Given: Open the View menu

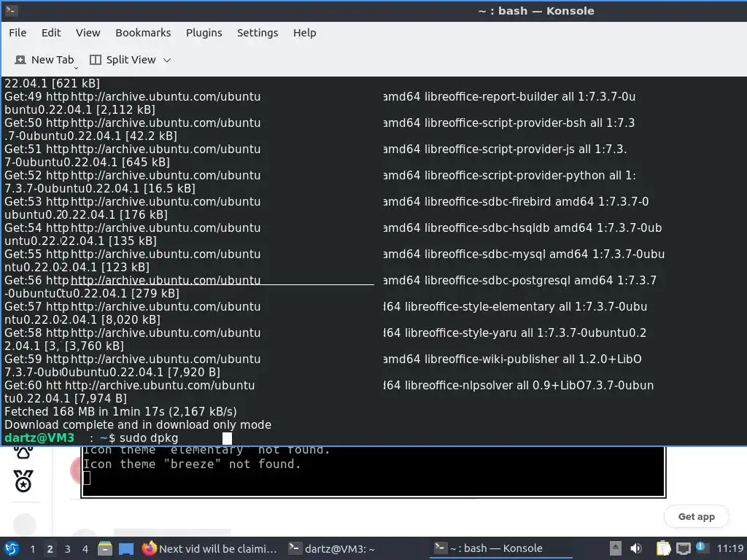Looking at the screenshot, I should pos(88,33).
